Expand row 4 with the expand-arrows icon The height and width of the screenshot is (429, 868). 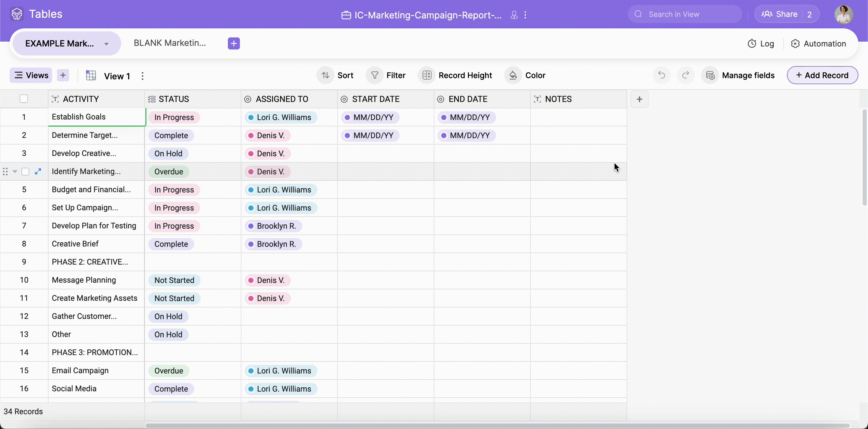click(38, 172)
